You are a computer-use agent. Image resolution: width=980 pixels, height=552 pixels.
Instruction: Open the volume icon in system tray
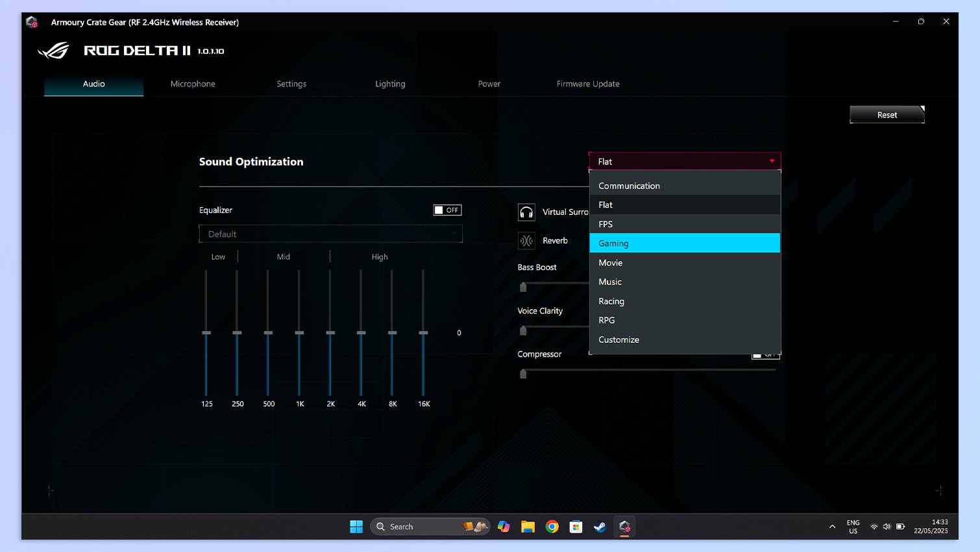[x=887, y=527]
